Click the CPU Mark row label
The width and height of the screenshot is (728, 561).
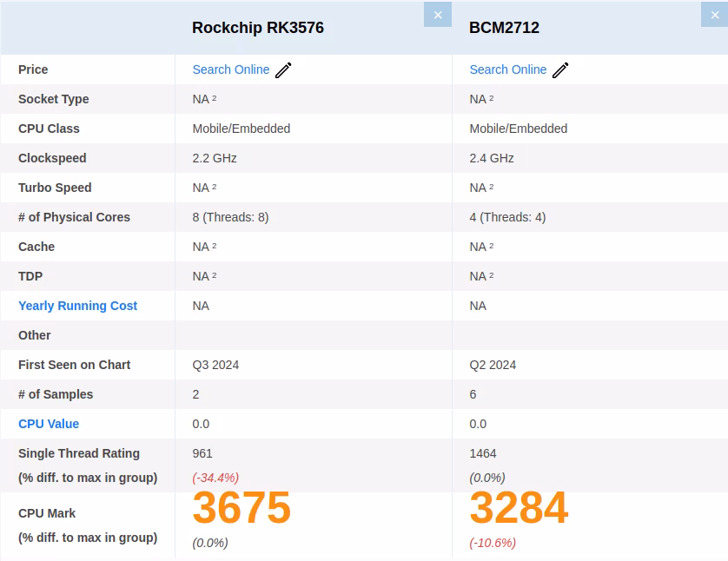pos(46,513)
